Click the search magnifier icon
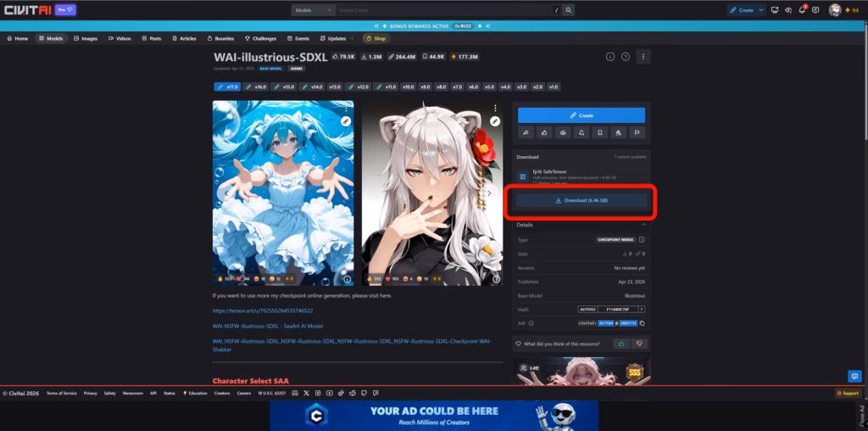This screenshot has height=431, width=868. tap(569, 10)
